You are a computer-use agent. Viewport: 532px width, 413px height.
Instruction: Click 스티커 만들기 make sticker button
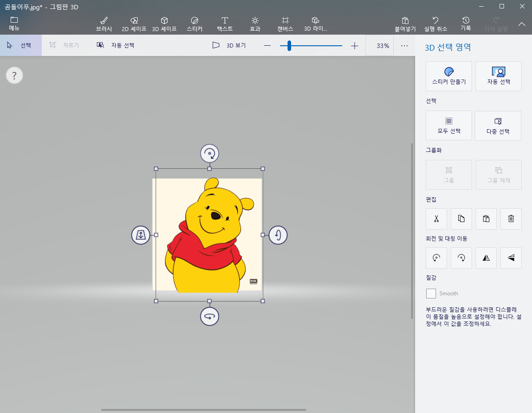(448, 76)
